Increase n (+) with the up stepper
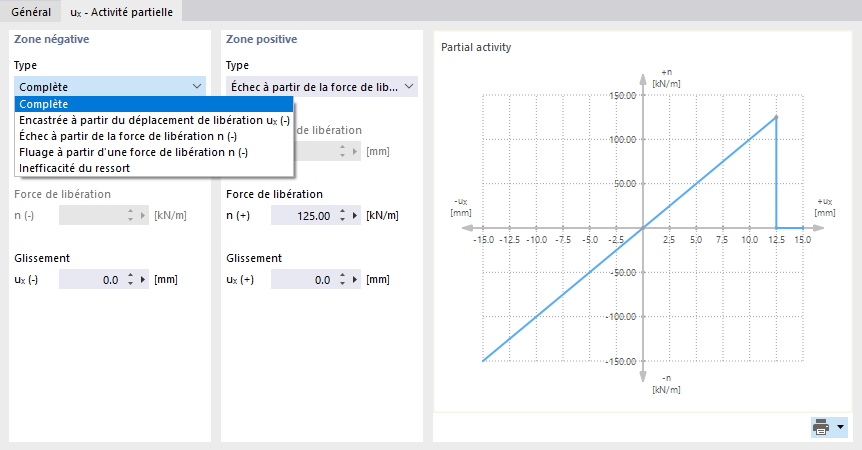The image size is (862, 450). 342,212
